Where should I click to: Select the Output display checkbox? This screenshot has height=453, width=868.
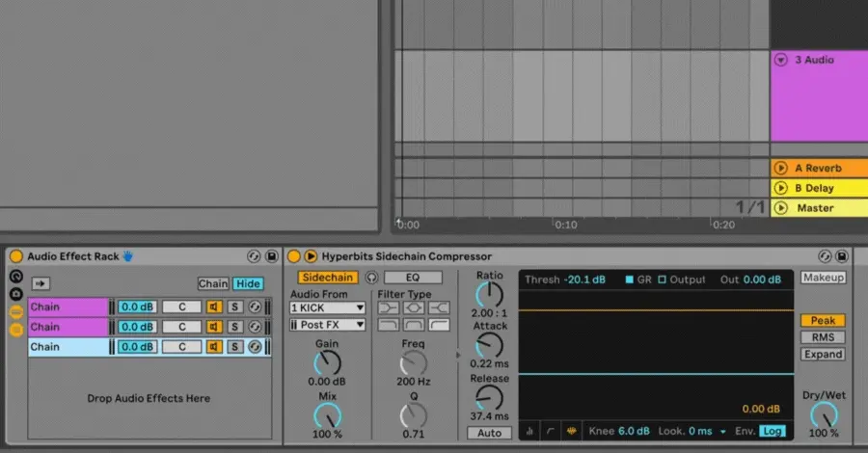pyautogui.click(x=662, y=280)
